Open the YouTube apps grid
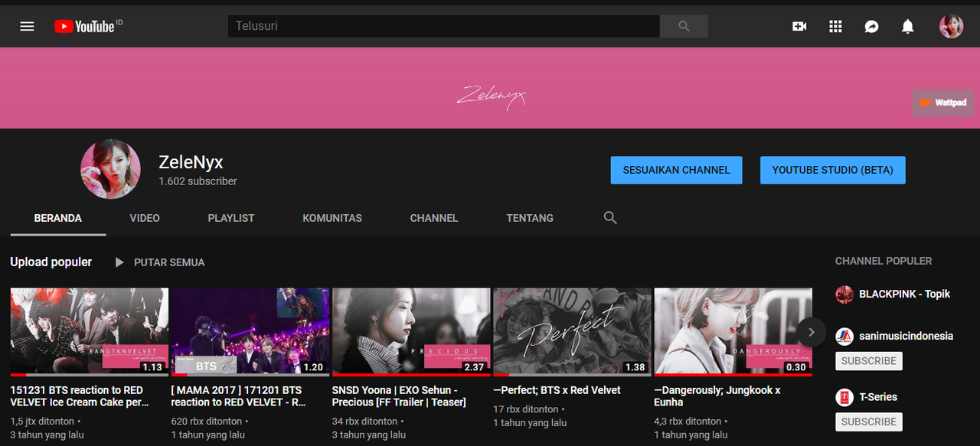 (x=835, y=26)
